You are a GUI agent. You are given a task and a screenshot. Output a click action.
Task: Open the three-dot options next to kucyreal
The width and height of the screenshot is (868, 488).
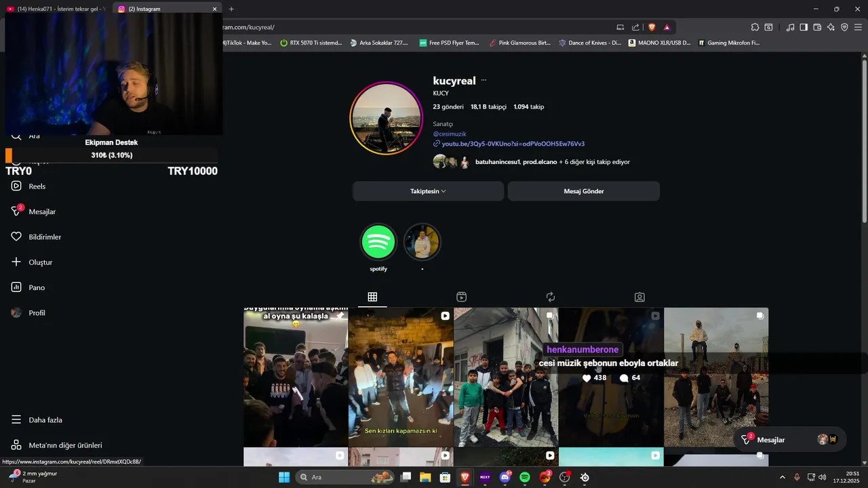coord(484,80)
